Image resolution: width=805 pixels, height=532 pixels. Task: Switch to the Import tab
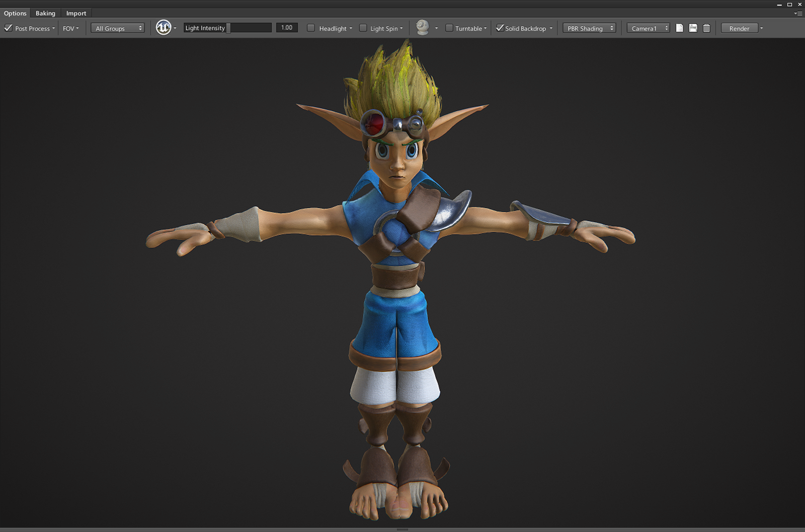tap(76, 13)
